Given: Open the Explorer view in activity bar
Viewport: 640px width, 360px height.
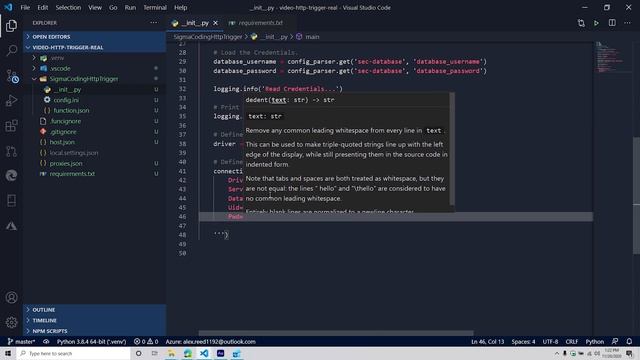Looking at the screenshot, I should point(11,26).
